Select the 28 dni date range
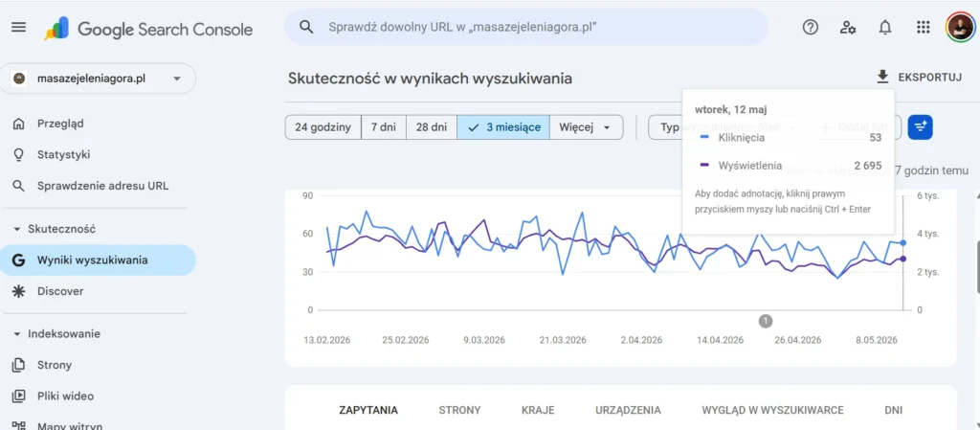This screenshot has width=980, height=430. point(432,127)
